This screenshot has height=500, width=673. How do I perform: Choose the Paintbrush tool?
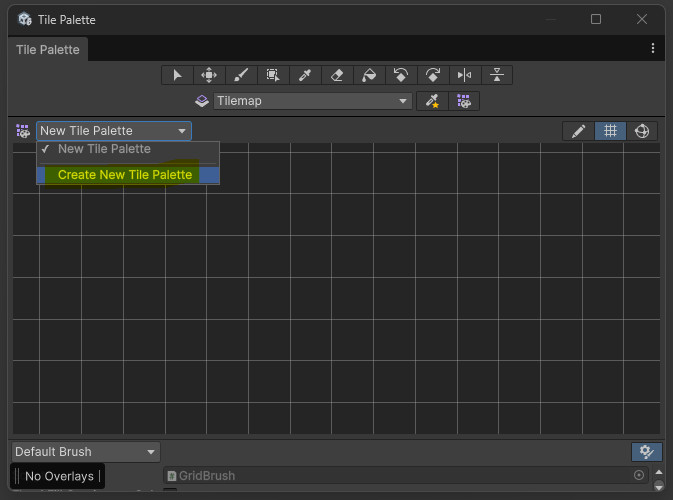point(241,75)
